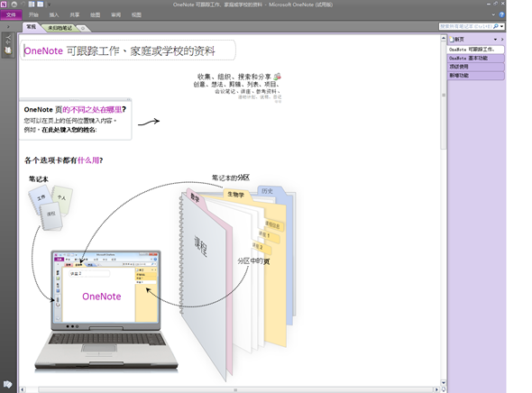Viewport: 532px width, 393px height.
Task: Click the vertical scrollbar down arrow
Action: tap(444, 382)
